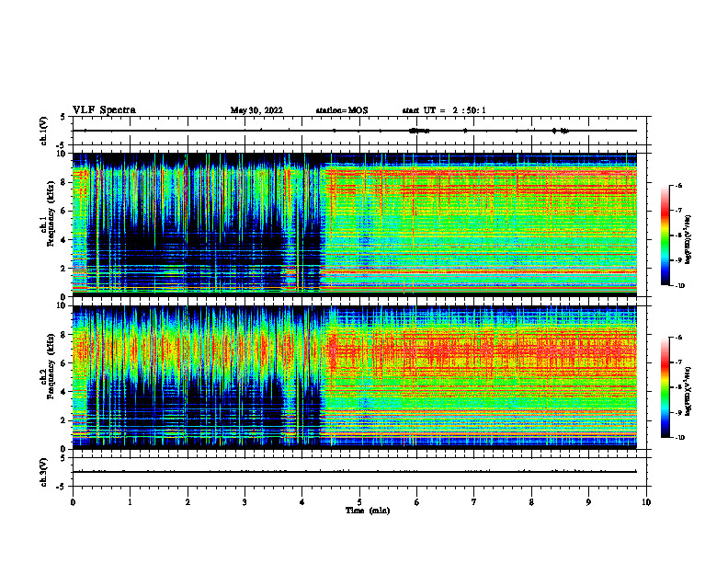Click the "ch.3(V)" waveform axis label
728x563 pixels.
44,472
